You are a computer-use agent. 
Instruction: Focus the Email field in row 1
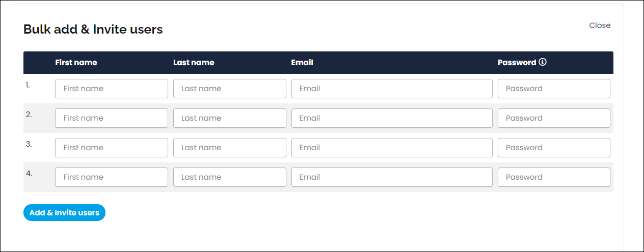coord(391,89)
